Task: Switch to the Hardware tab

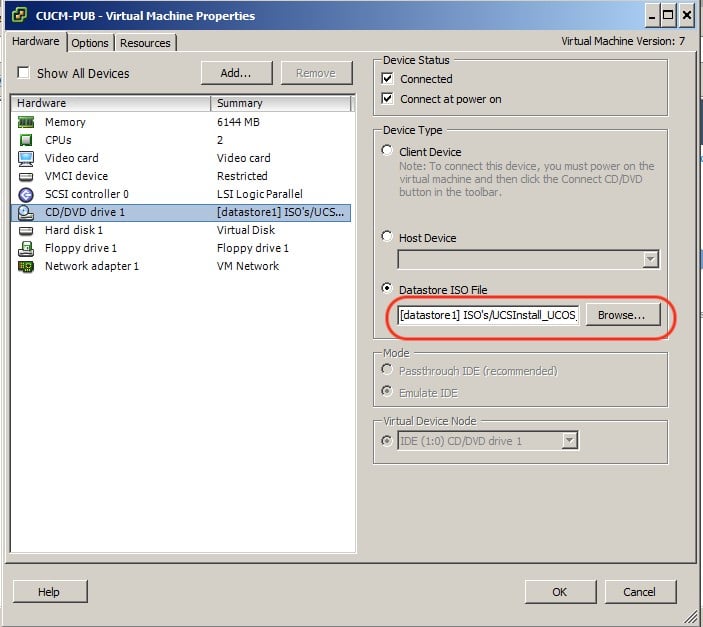Action: 36,41
